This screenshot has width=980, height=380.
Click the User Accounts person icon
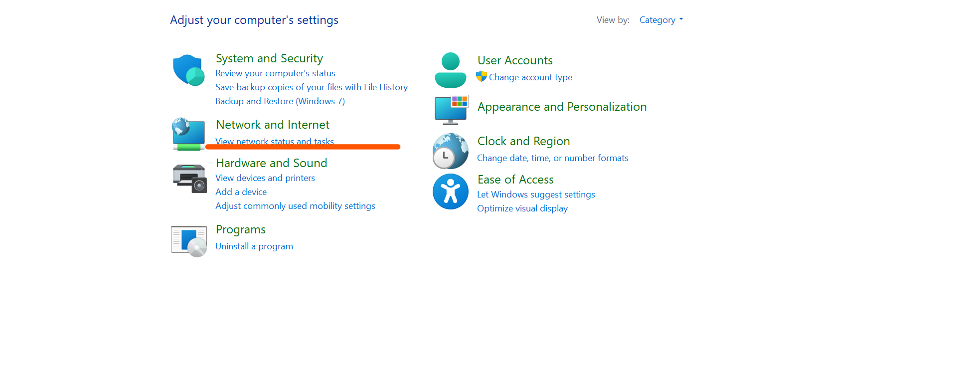[451, 70]
